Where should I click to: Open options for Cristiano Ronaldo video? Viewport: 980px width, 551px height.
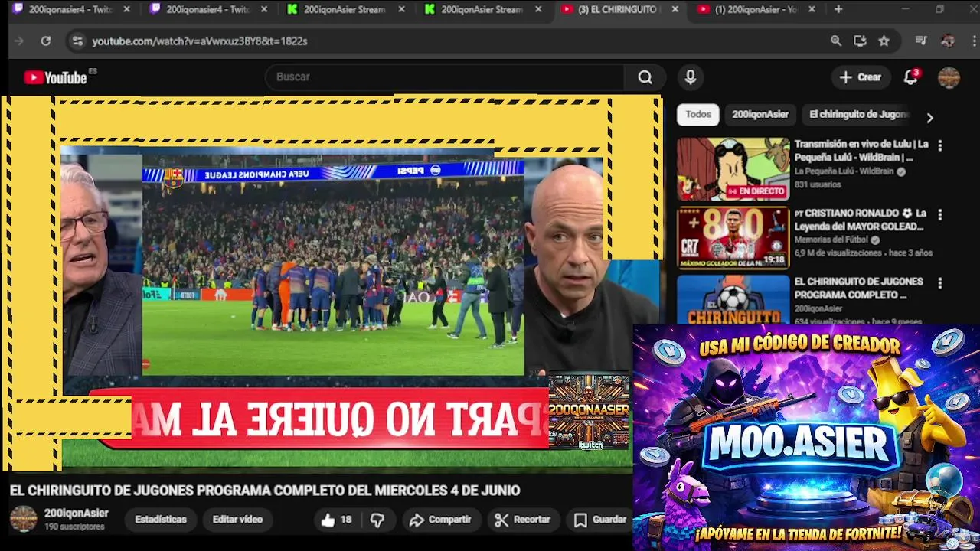(940, 215)
